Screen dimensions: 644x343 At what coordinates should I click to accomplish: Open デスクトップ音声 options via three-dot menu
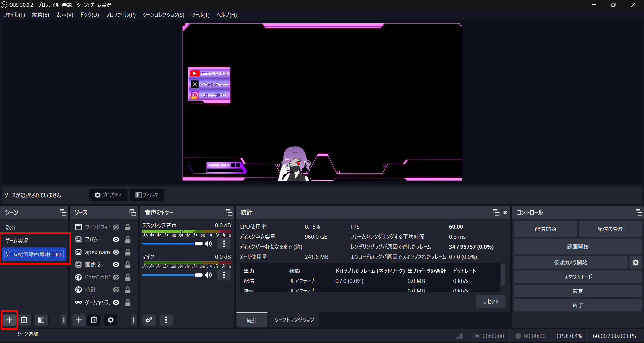tap(224, 244)
